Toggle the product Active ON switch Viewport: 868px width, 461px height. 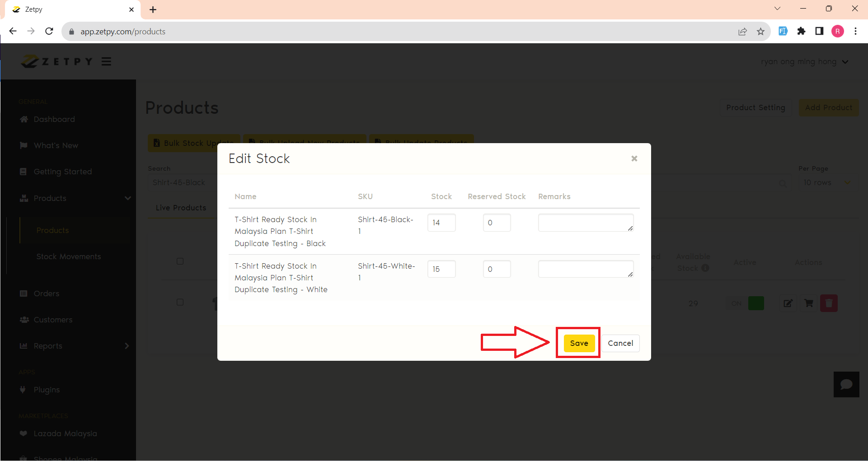coord(745,303)
